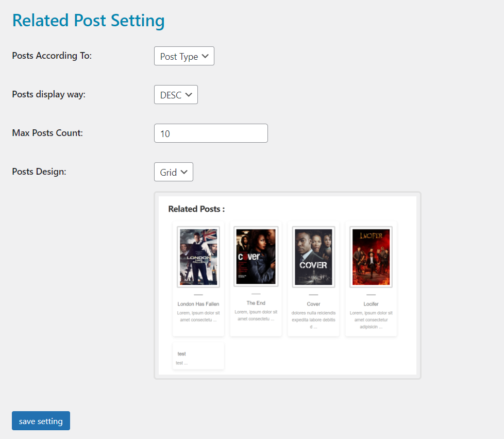Image resolution: width=504 pixels, height=439 pixels.
Task: Click the Posts display way label
Action: pos(48,94)
